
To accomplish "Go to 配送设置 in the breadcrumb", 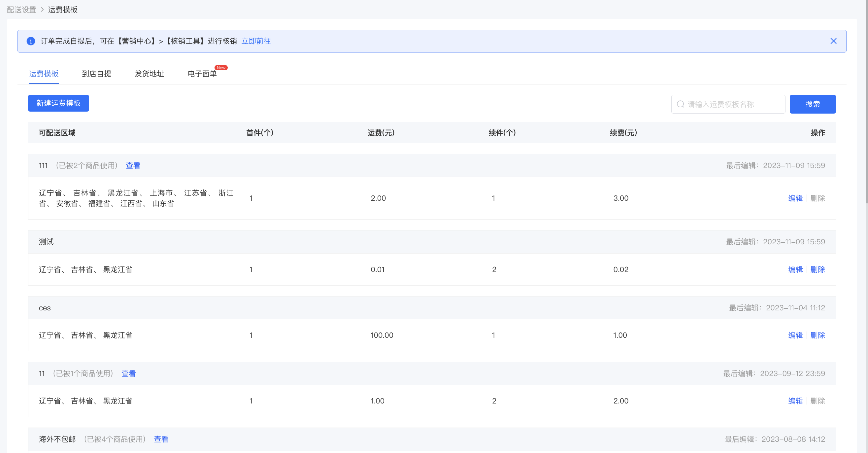I will 21,10.
